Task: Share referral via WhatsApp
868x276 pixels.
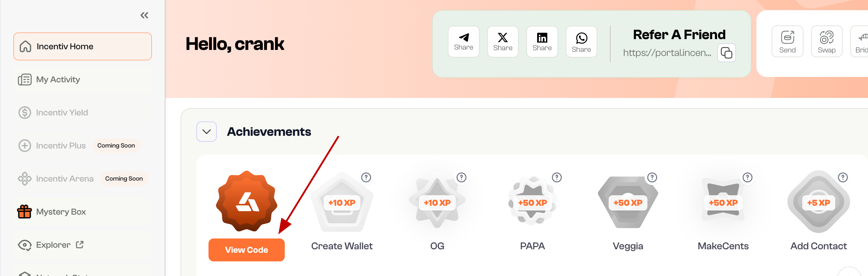Action: point(581,41)
